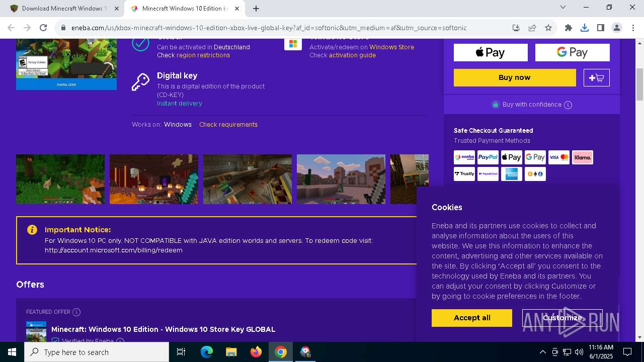The height and width of the screenshot is (362, 644).
Task: Show hidden system tray icons
Action: [542, 352]
